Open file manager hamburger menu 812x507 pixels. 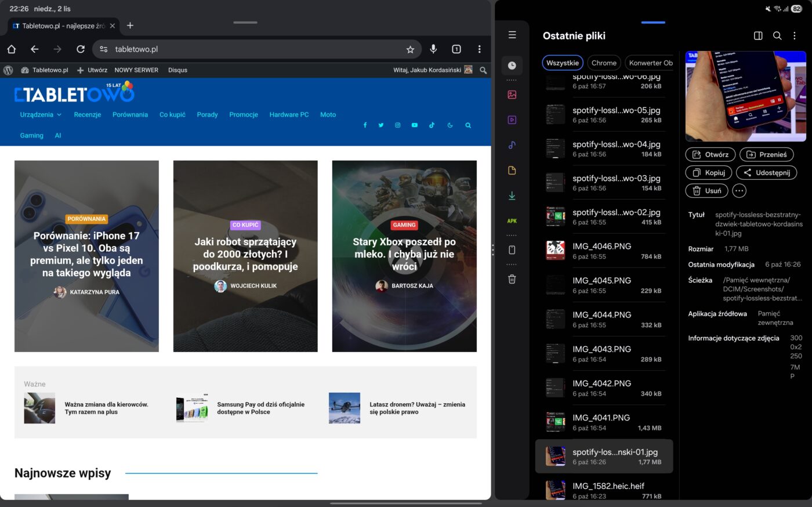point(512,35)
